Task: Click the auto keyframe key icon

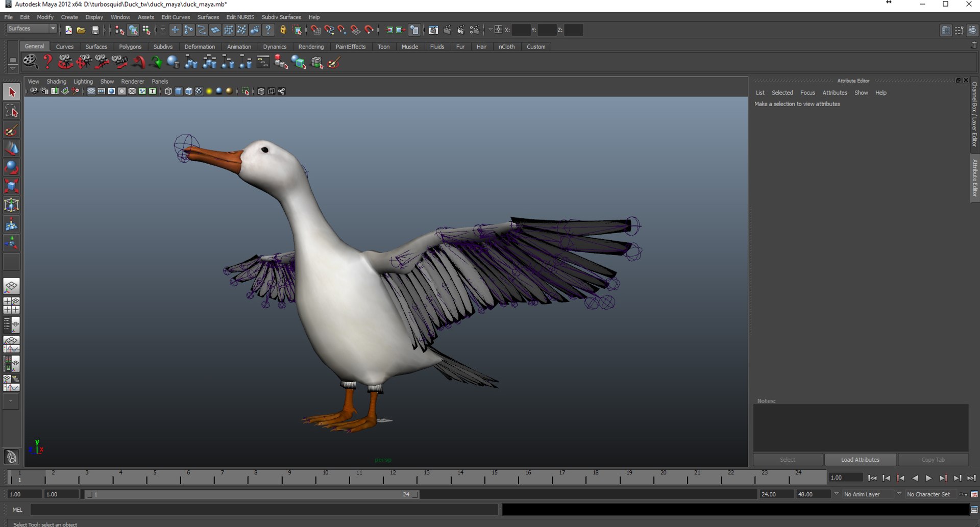Action: [x=963, y=494]
